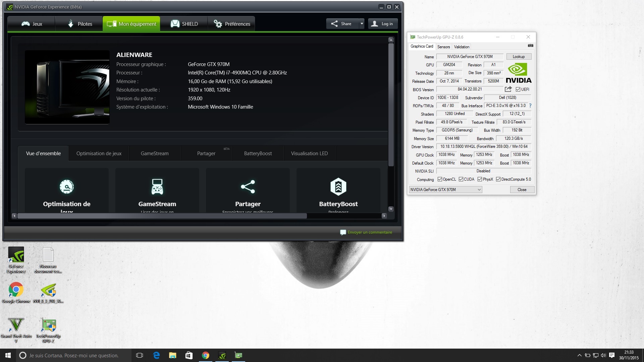Viewport: 644px width, 362px height.
Task: Click the horizontal scrollbar left arrow
Action: point(14,216)
